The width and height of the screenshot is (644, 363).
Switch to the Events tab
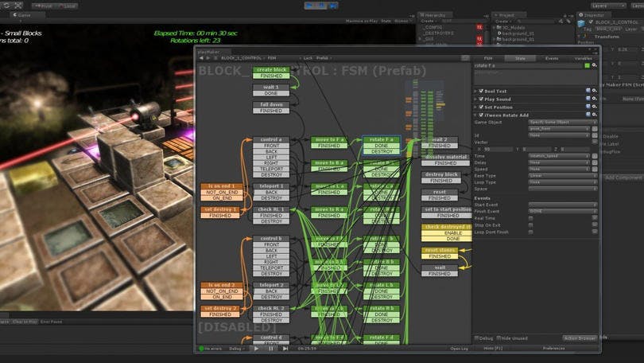pyautogui.click(x=551, y=58)
